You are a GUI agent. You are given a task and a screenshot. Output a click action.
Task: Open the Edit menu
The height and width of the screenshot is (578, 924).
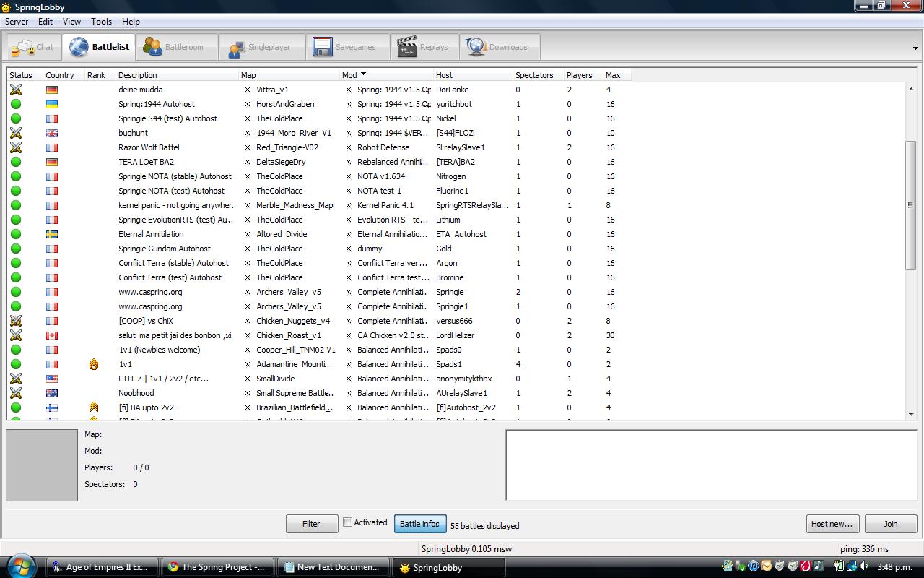point(45,22)
